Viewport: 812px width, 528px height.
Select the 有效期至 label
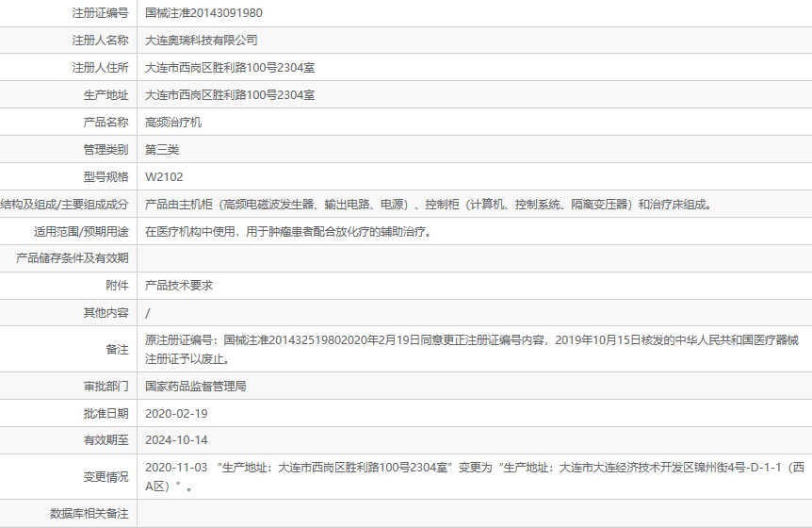(106, 440)
